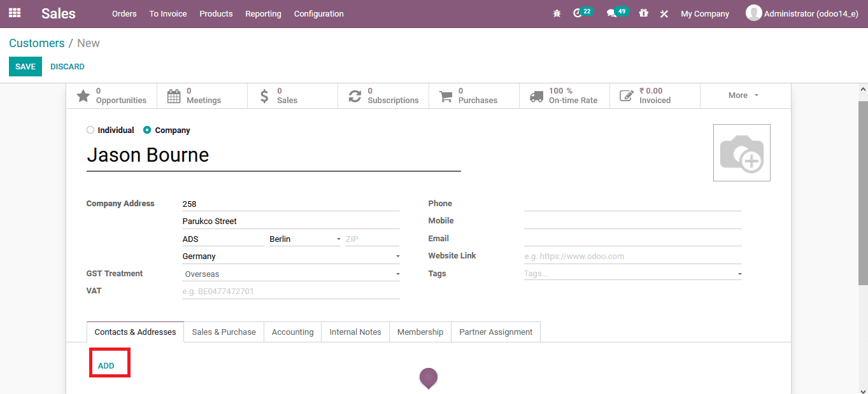Click the Email input field
The width and height of the screenshot is (868, 394).
click(633, 239)
